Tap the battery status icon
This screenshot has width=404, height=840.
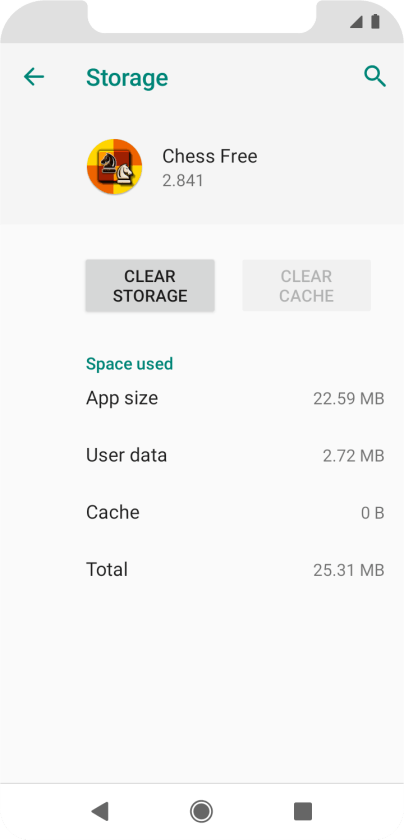coord(375,21)
